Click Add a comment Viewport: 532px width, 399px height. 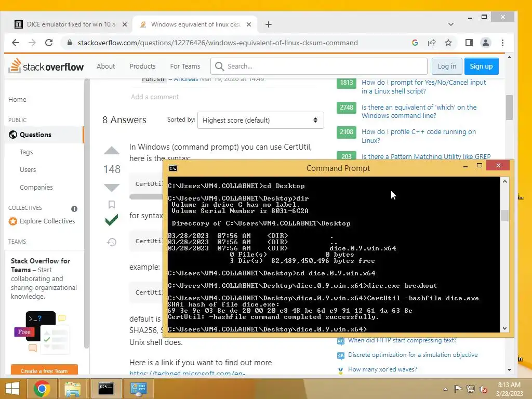tap(155, 97)
